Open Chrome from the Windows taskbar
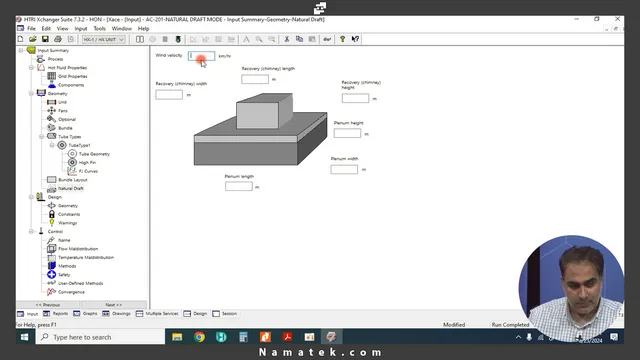This screenshot has width=640, height=360. pos(199,337)
